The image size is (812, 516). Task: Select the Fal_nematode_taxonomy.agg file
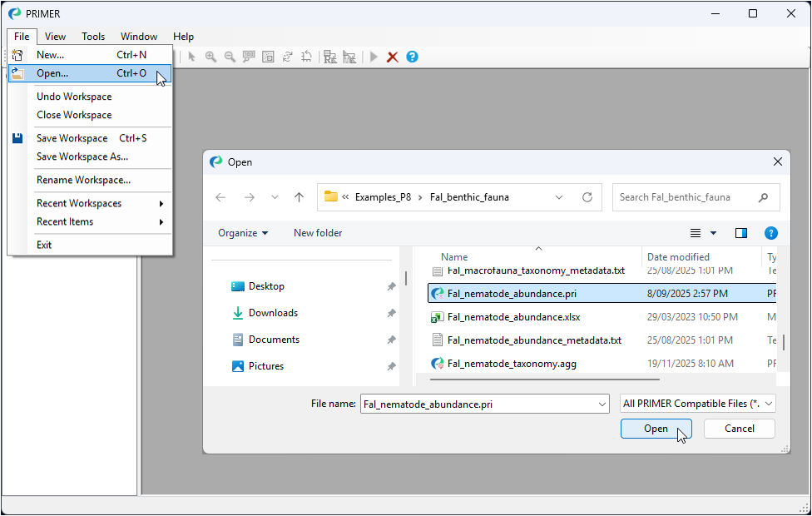(511, 364)
